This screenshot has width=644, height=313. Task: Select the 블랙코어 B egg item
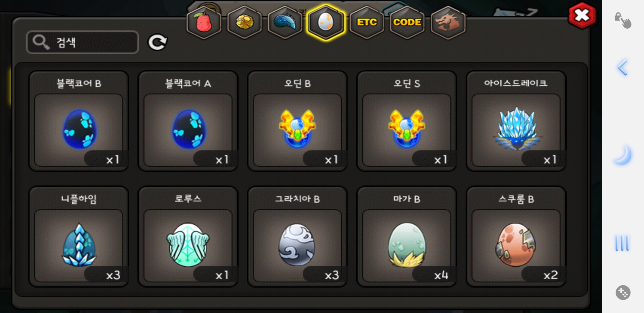click(x=79, y=121)
